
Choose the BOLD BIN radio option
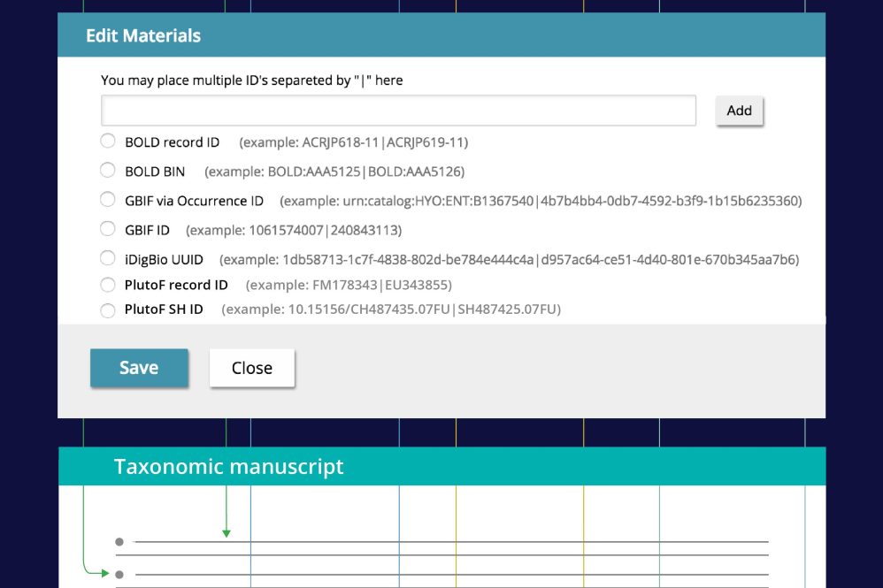point(108,170)
